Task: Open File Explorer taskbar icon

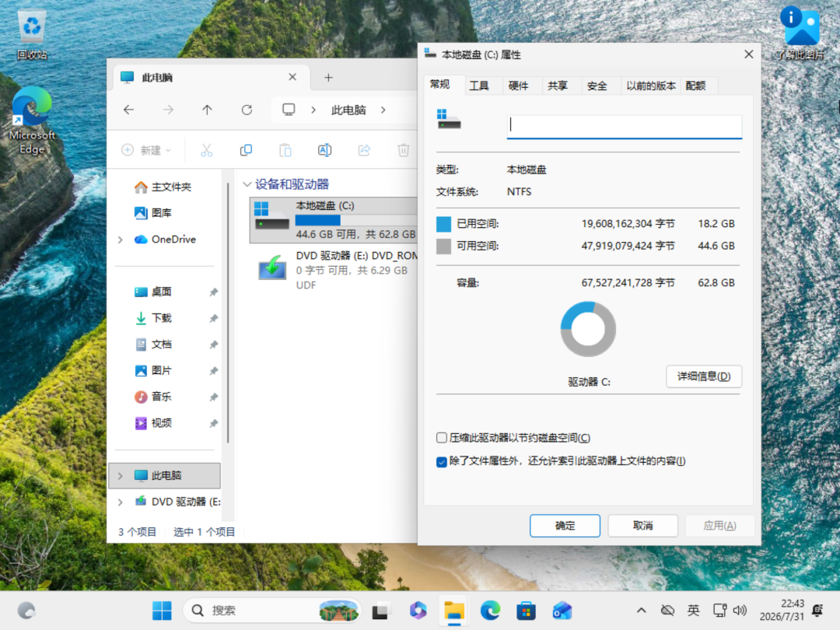Action: [454, 611]
